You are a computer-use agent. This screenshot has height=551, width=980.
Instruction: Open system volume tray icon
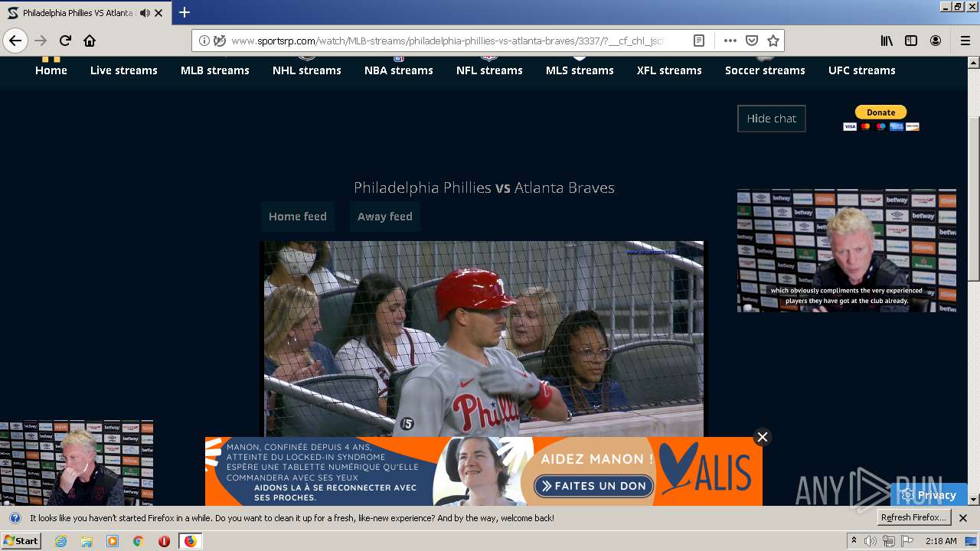pos(871,541)
